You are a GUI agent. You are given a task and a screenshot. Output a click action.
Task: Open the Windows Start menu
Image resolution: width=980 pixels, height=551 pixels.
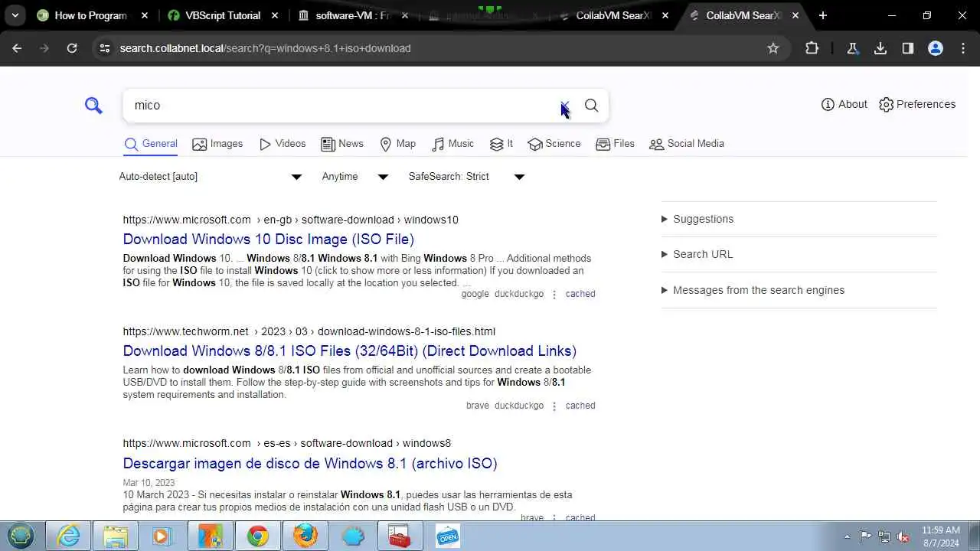tap(21, 536)
